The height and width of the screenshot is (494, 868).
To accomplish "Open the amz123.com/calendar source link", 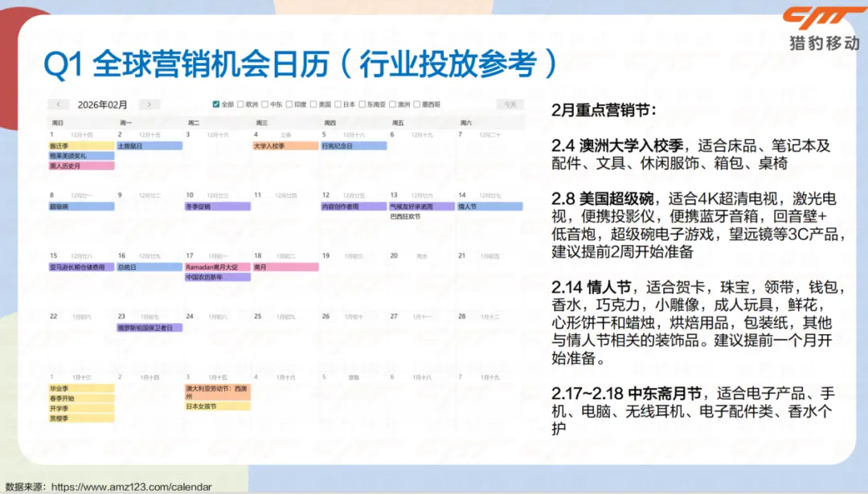I will 132,487.
